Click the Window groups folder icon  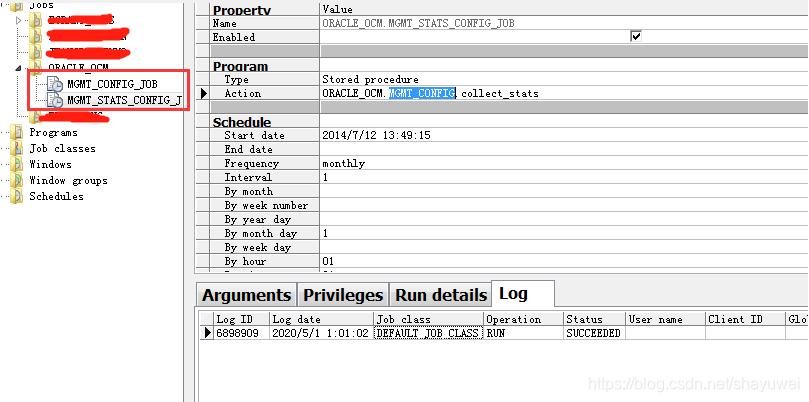click(18, 181)
